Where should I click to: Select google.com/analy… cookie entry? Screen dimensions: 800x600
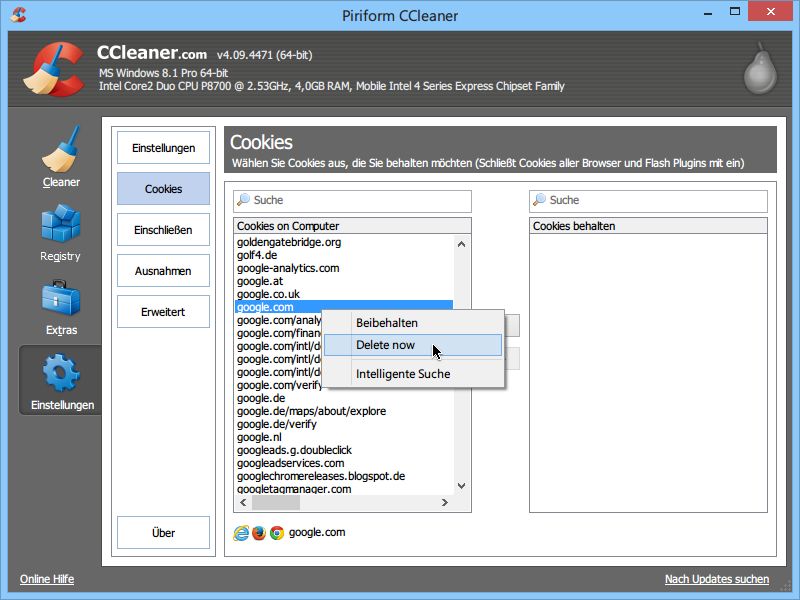tap(279, 320)
